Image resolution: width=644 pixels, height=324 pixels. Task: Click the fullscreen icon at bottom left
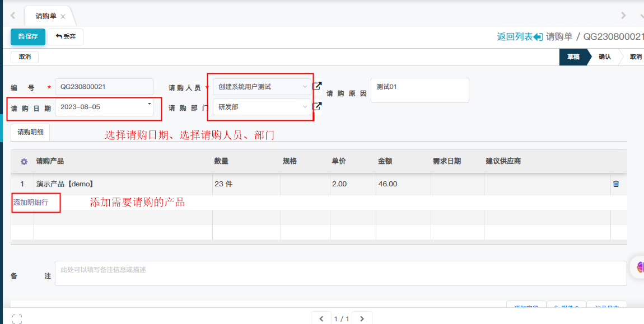[x=17, y=318]
